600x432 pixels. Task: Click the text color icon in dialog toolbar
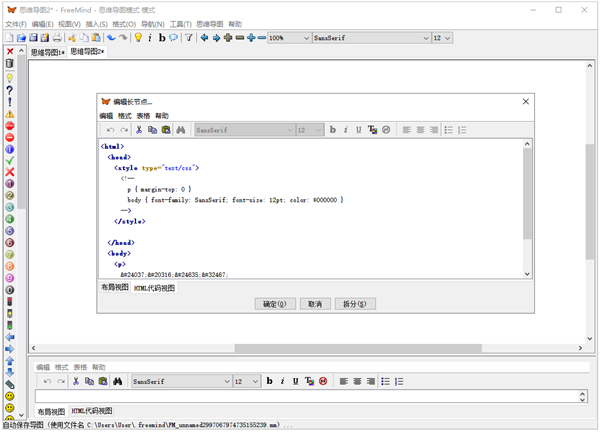coord(372,130)
